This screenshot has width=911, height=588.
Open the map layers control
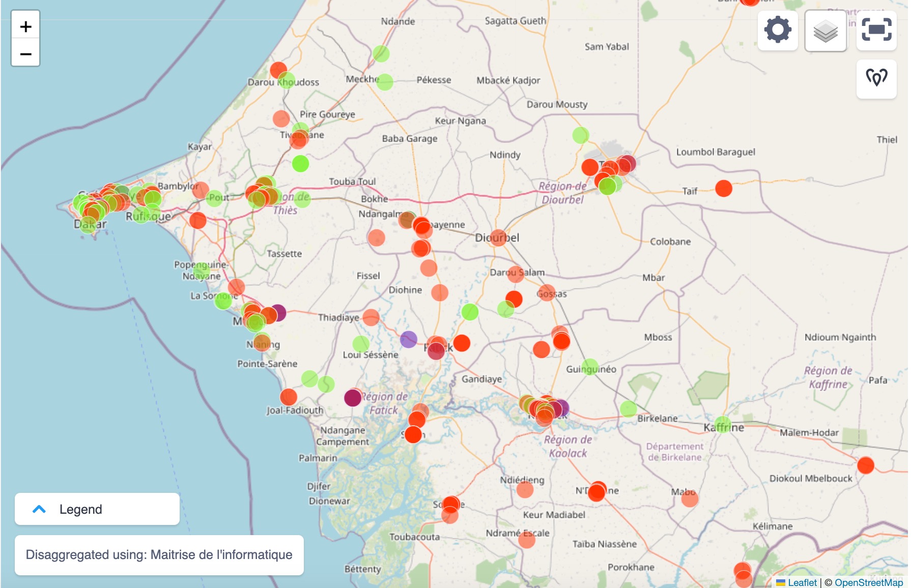[825, 31]
